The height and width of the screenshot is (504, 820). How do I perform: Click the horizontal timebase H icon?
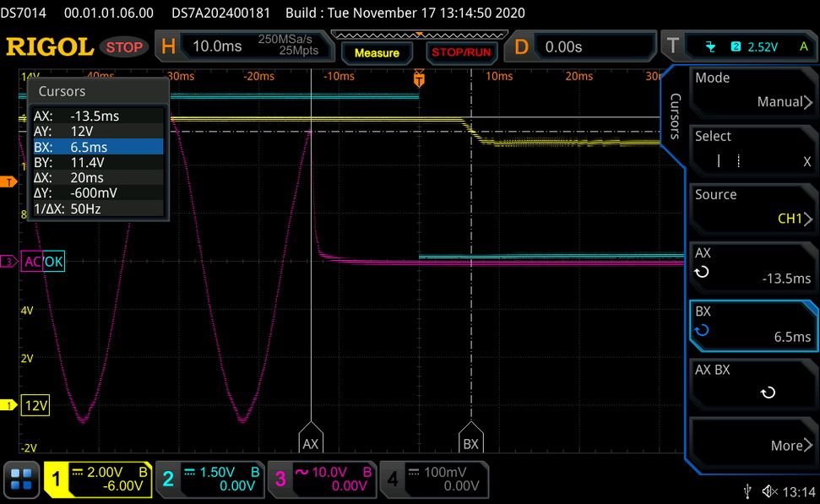pos(168,46)
